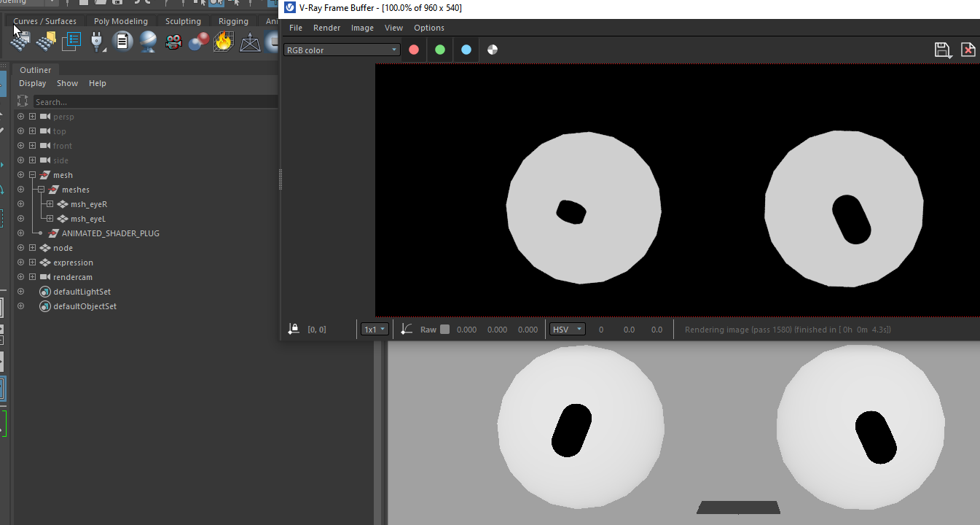Expand the msh_eyeR node
Screen dimensions: 980x525
(50, 204)
